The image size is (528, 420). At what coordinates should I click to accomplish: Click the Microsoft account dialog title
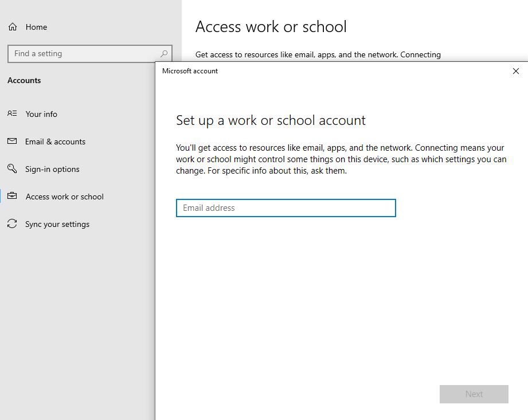pos(190,71)
